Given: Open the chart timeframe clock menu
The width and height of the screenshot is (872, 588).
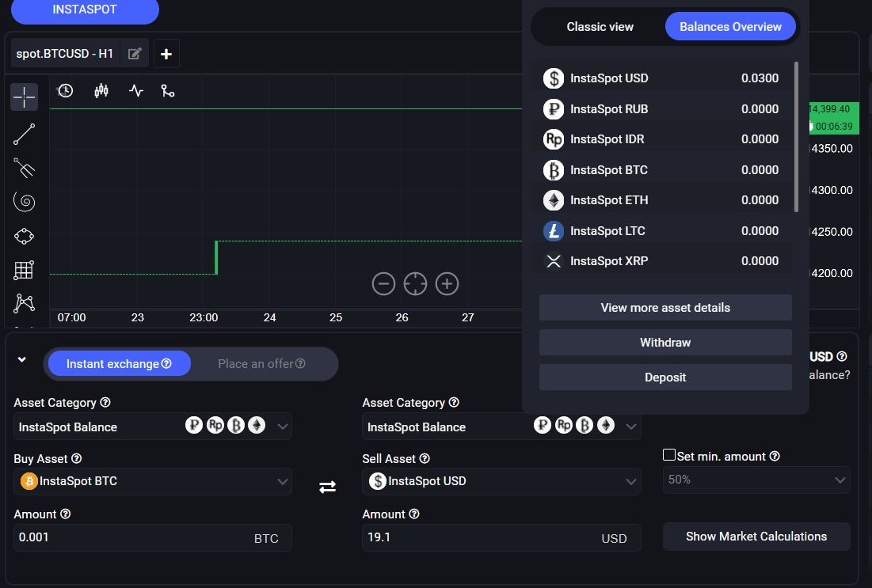Looking at the screenshot, I should pyautogui.click(x=66, y=90).
